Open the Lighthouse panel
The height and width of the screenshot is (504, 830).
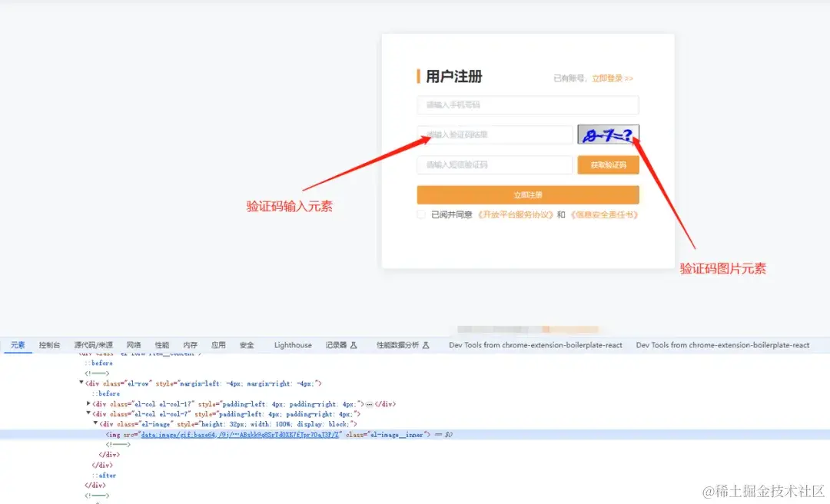[293, 345]
